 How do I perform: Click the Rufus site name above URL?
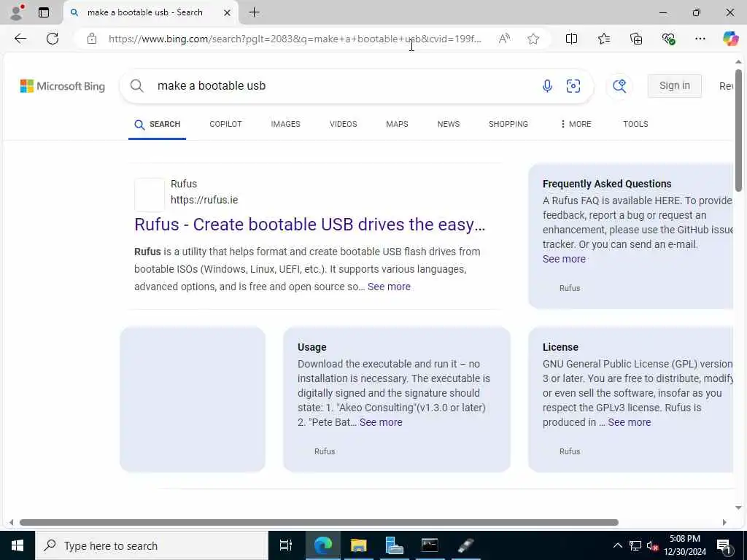[x=183, y=184]
